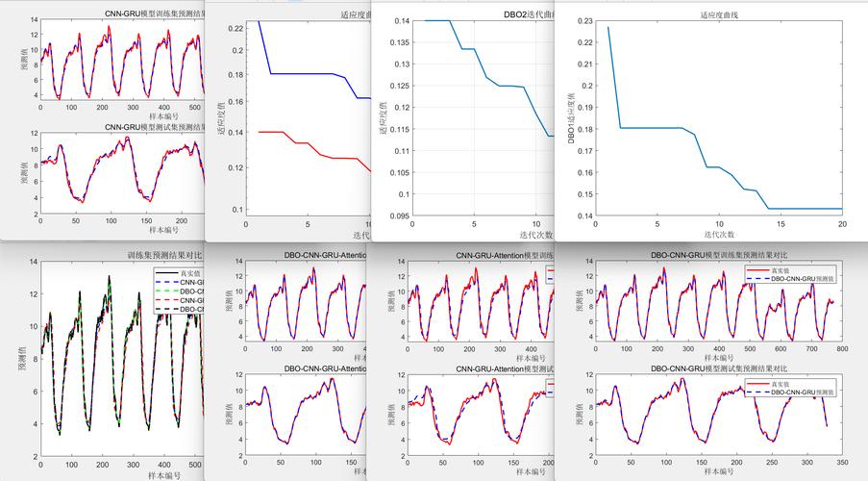Screen dimensions: 868x481
Task: Click 样本编号 label under the CNN-GRU training plot
Action: click(x=163, y=116)
